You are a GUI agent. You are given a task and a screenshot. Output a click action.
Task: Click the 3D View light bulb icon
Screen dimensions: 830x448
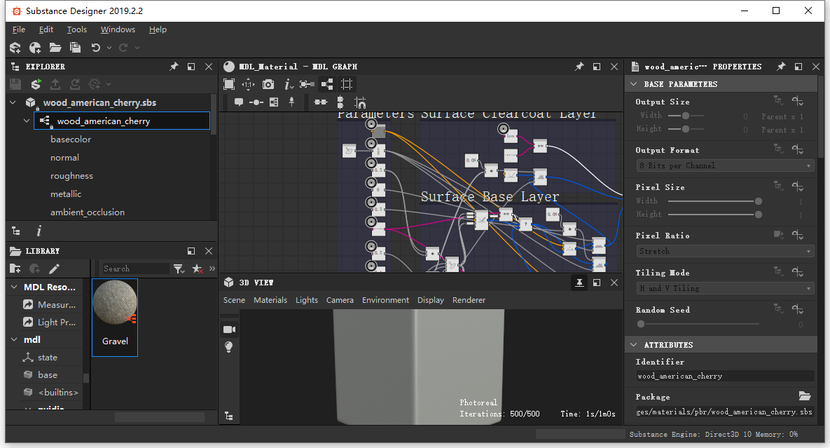tap(229, 347)
